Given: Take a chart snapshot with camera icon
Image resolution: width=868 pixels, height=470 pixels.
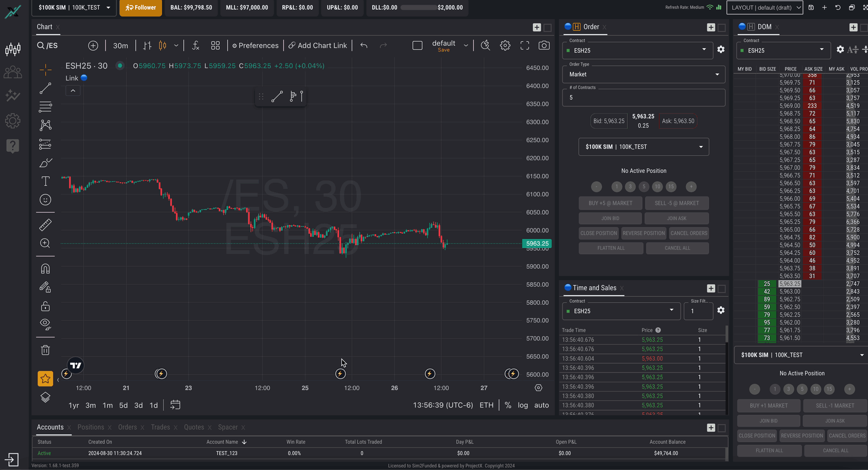Looking at the screenshot, I should click(544, 45).
